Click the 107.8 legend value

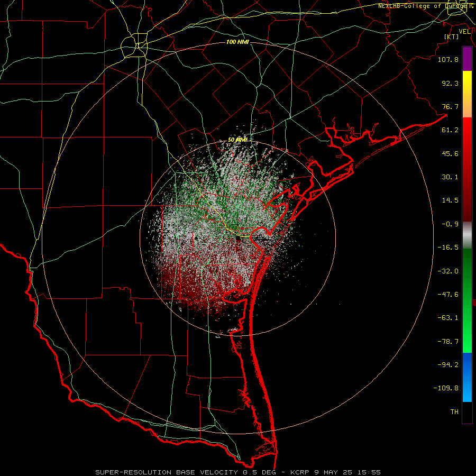(x=448, y=59)
